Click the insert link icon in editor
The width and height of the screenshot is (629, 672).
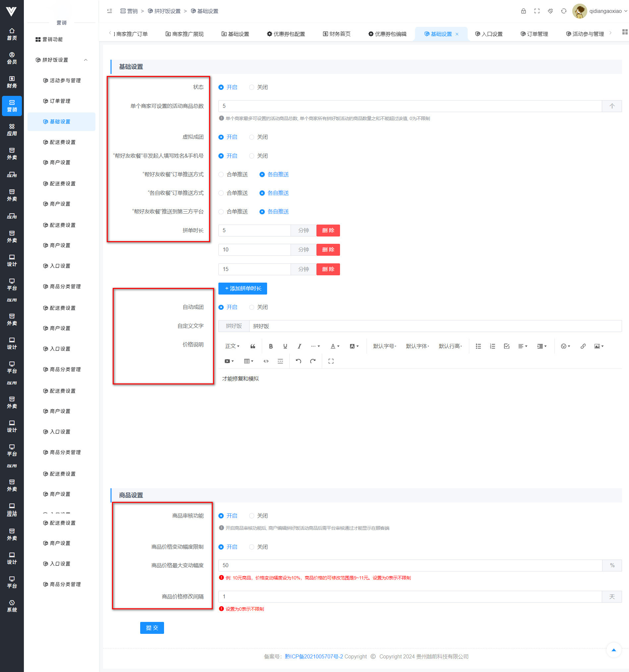point(583,346)
